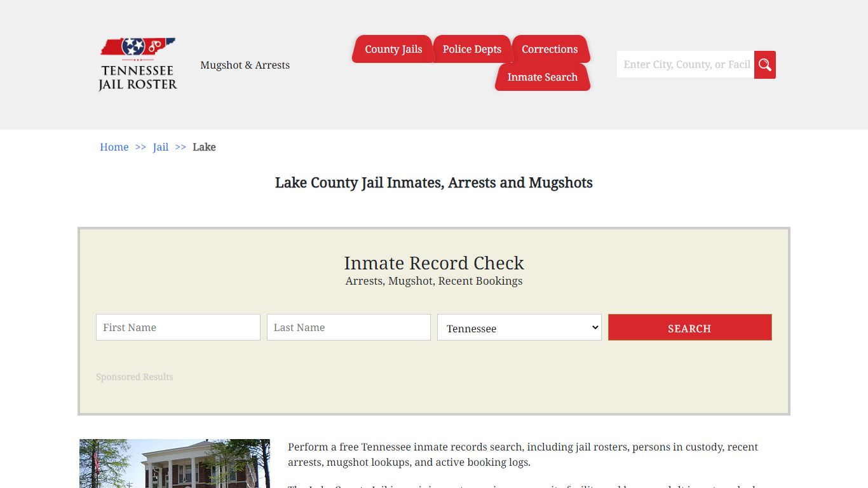Click the Lake County Jail Inmates heading
Image resolution: width=868 pixels, height=488 pixels.
434,183
